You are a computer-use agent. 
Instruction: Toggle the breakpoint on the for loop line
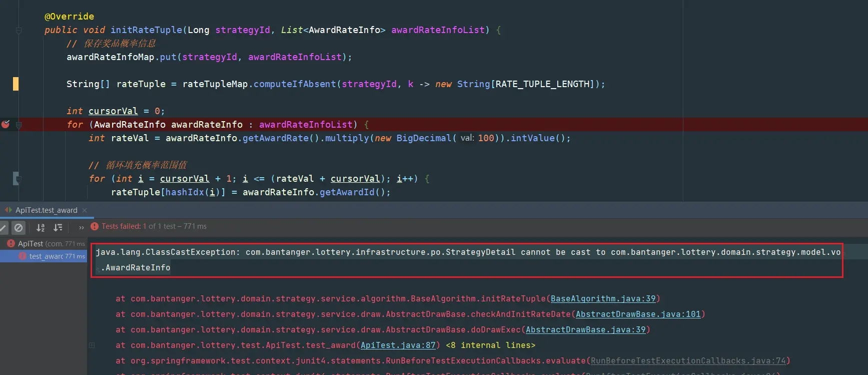coord(6,124)
